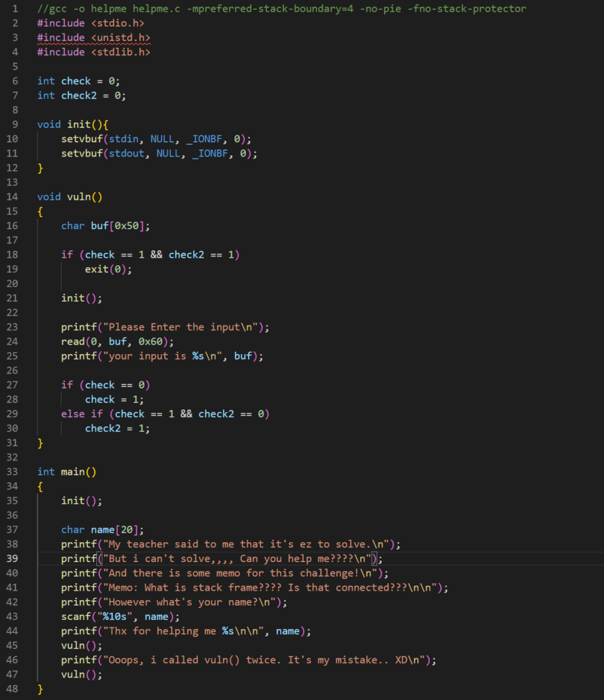The image size is (604, 700).
Task: Click the 'int check = 0;' declaration
Action: click(x=79, y=81)
